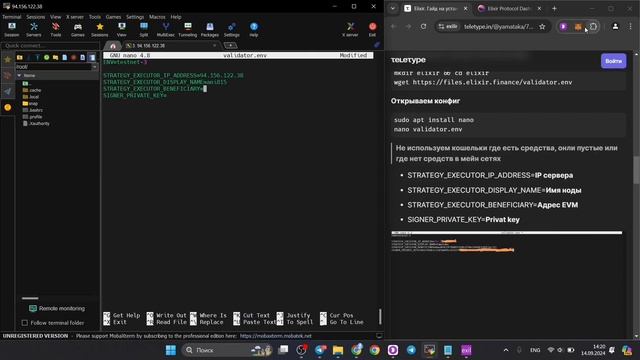Open the browser tab search chevron

click(393, 9)
